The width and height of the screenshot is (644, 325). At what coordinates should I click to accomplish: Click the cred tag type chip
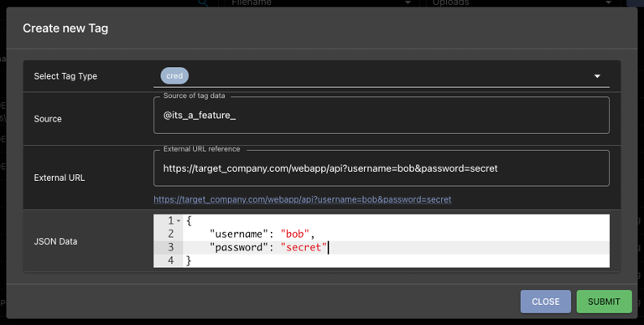click(174, 76)
